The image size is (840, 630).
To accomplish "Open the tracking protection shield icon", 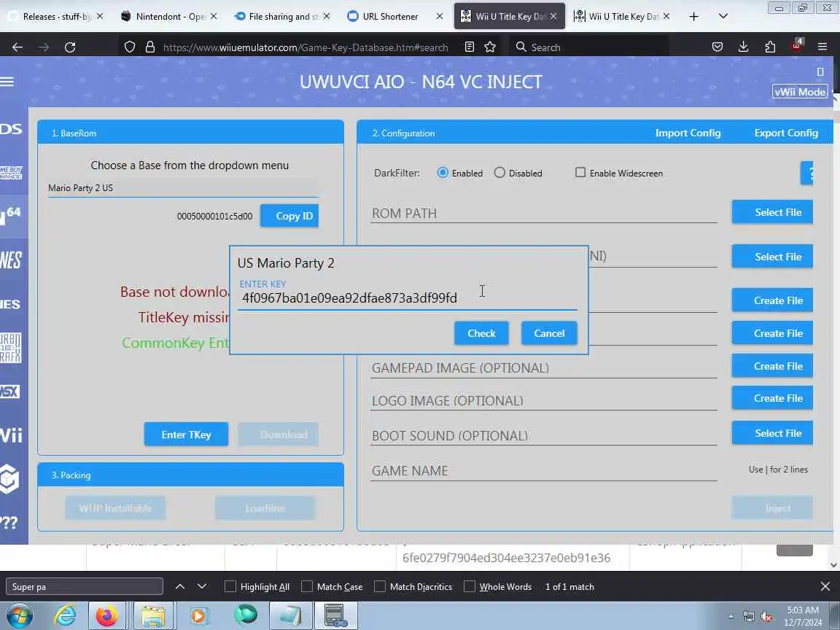I will pos(130,47).
